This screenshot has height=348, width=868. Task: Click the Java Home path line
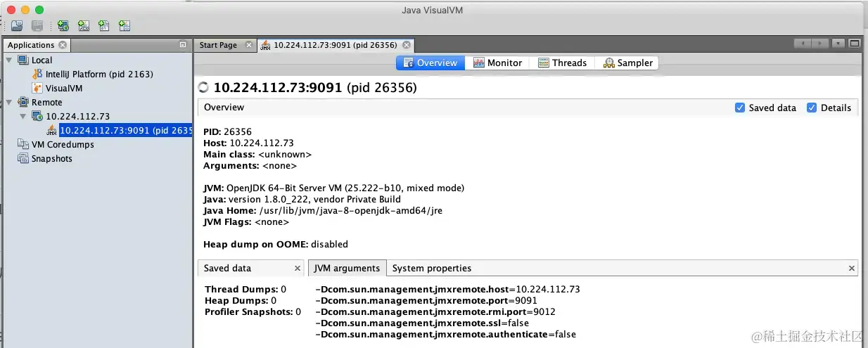point(323,210)
